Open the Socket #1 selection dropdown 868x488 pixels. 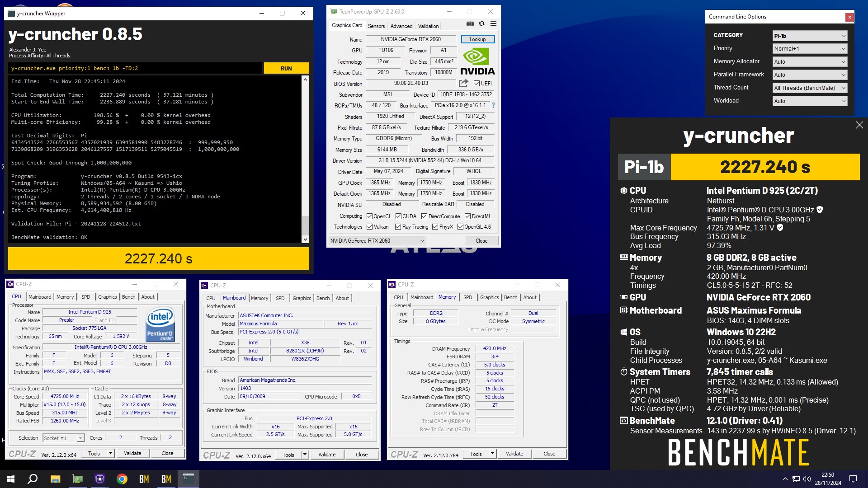[63, 438]
